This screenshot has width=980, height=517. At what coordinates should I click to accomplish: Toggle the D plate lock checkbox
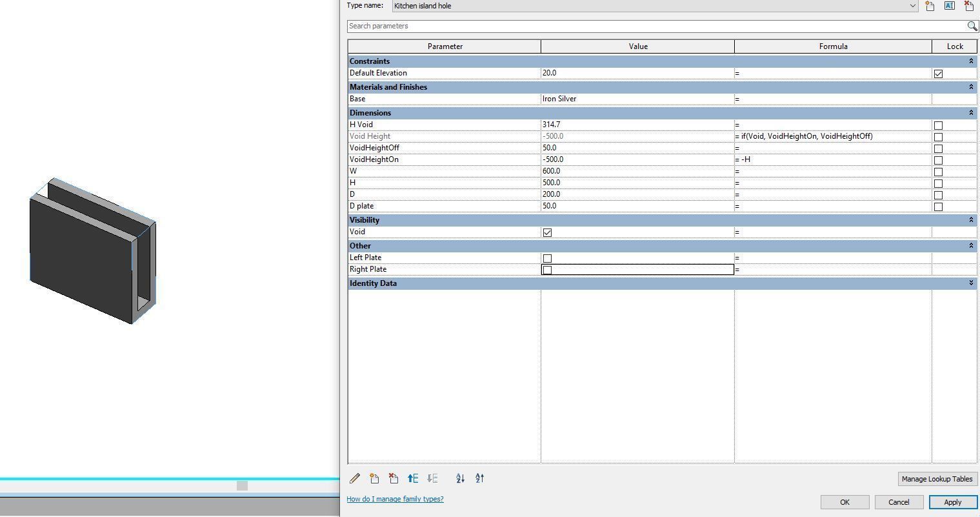click(938, 207)
